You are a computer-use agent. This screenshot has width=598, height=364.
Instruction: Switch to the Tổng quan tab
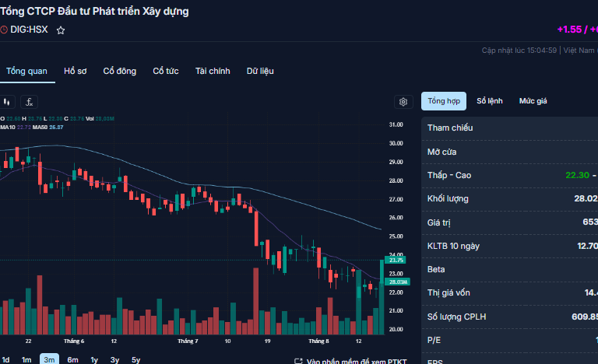point(26,72)
